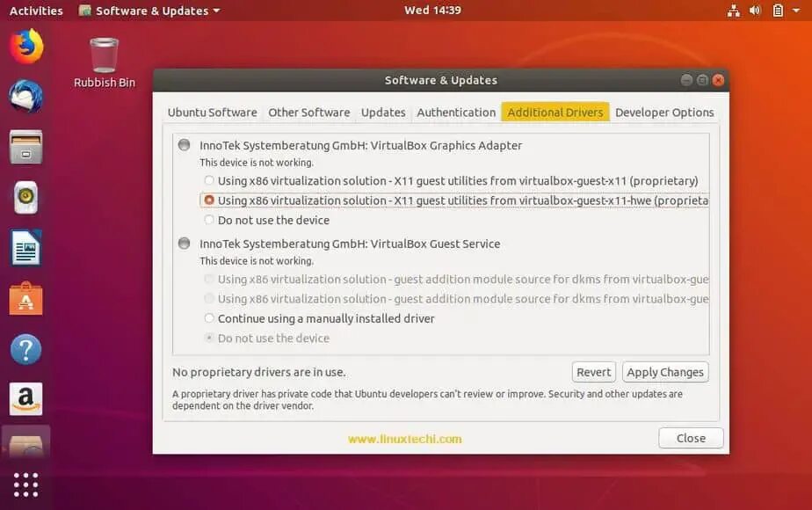Open the Files manager dock icon
The image size is (812, 510).
point(25,147)
